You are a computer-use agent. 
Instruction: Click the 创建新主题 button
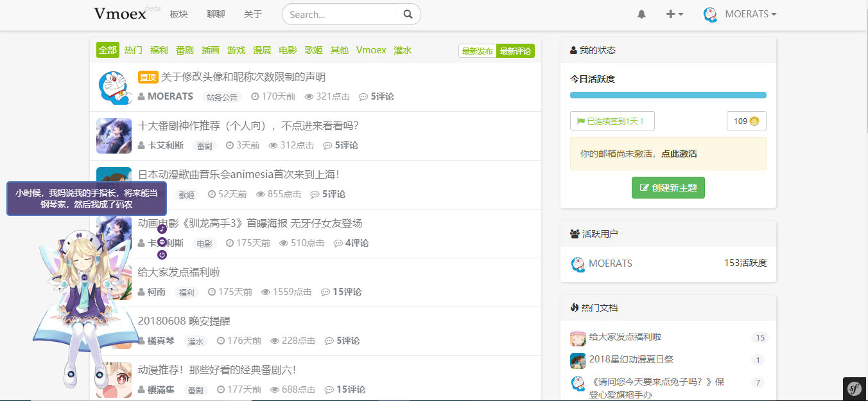[x=668, y=188]
